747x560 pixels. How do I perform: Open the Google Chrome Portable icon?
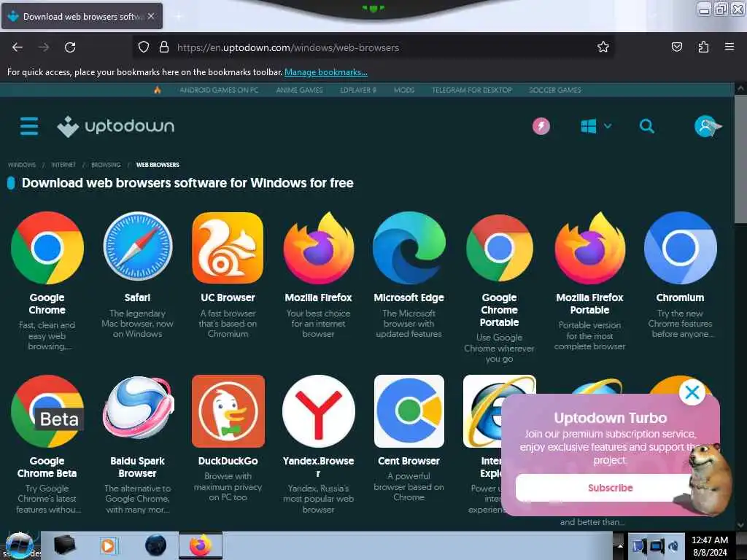click(499, 248)
